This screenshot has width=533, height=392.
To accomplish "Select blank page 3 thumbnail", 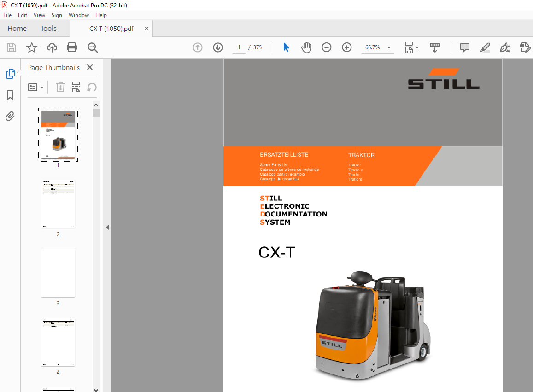I will click(x=58, y=273).
